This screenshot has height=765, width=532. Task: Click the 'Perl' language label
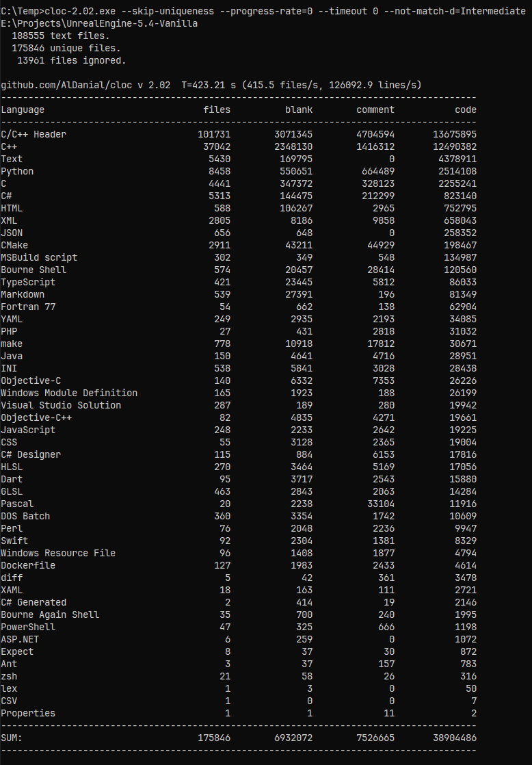click(12, 528)
